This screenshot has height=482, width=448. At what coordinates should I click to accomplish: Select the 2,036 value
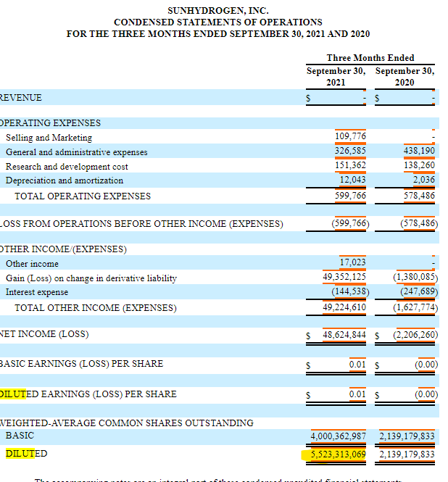click(x=423, y=180)
